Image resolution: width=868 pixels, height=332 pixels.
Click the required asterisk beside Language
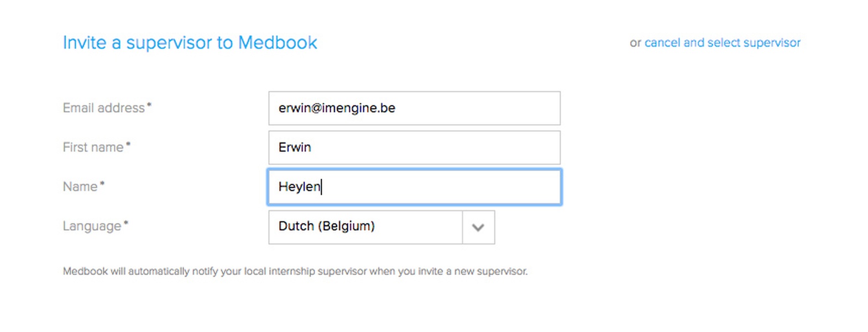tap(126, 222)
